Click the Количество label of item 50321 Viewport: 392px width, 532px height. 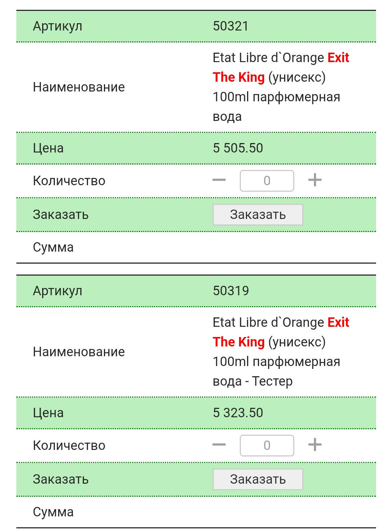(x=69, y=181)
